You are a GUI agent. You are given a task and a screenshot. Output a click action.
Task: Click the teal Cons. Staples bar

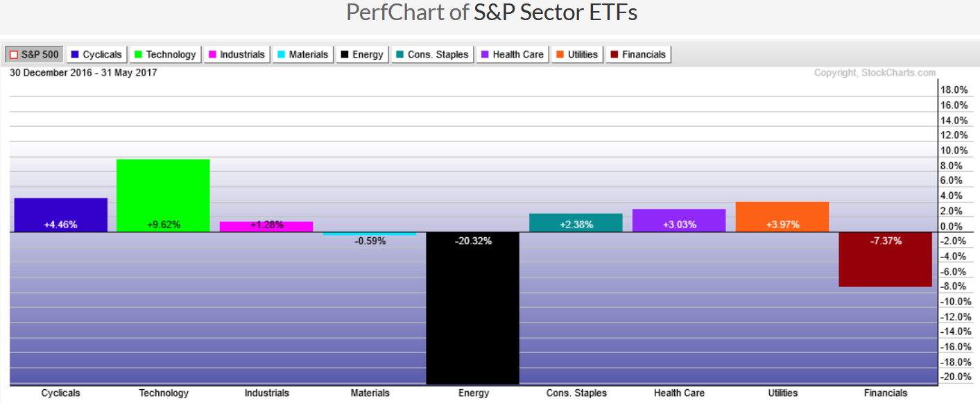(576, 222)
